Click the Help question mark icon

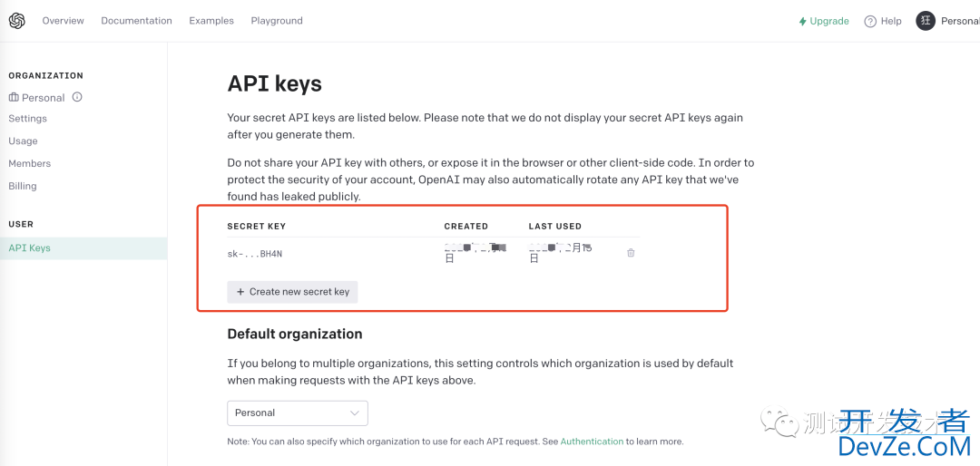870,21
